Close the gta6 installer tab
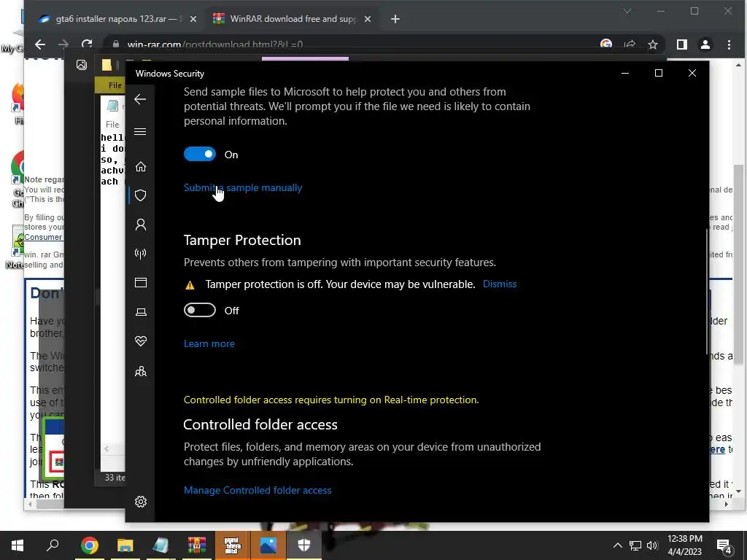This screenshot has height=560, width=747. tap(193, 19)
